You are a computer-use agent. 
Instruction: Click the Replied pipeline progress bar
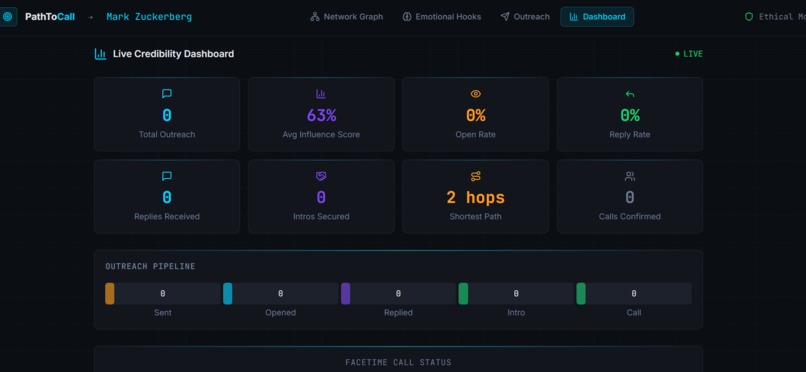click(398, 293)
